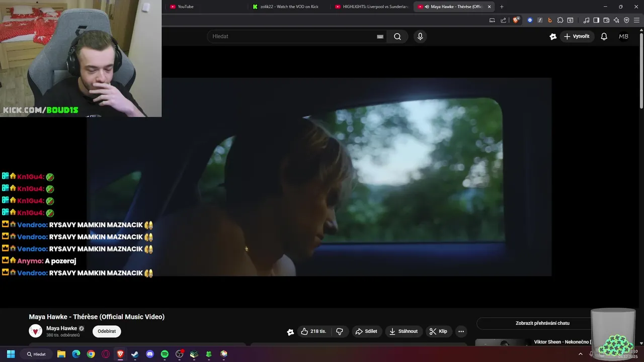Click the Sdílet share button
644x362 pixels.
point(366,331)
